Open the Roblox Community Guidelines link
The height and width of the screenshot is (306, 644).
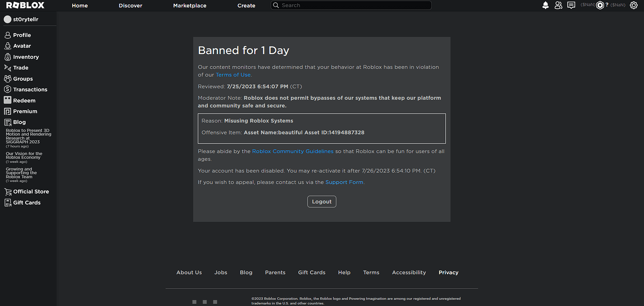pos(293,151)
